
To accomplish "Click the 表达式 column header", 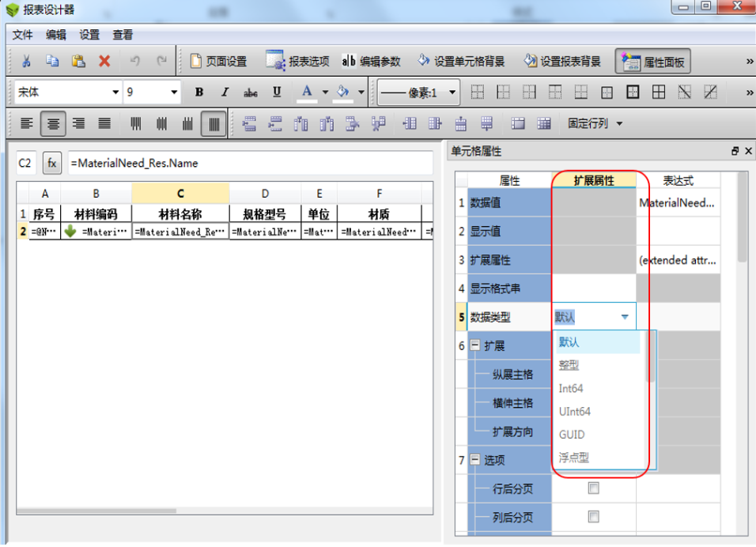I will pos(679,181).
